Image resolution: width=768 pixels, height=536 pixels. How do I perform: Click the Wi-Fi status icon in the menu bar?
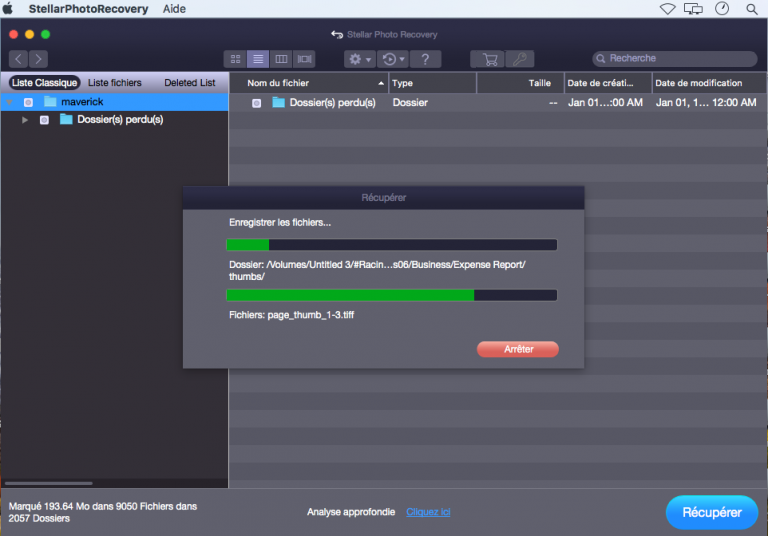click(x=667, y=9)
